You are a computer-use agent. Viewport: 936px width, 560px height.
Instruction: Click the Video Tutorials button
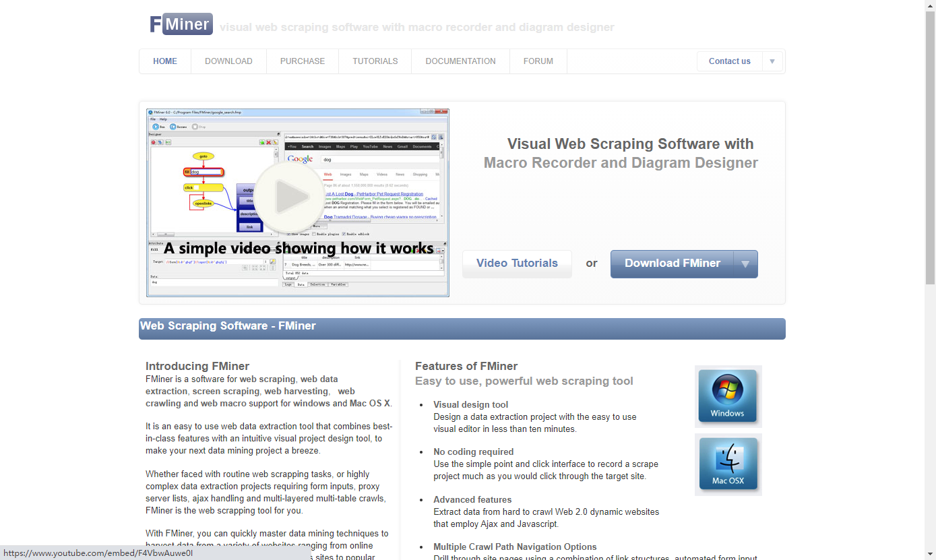pos(517,263)
